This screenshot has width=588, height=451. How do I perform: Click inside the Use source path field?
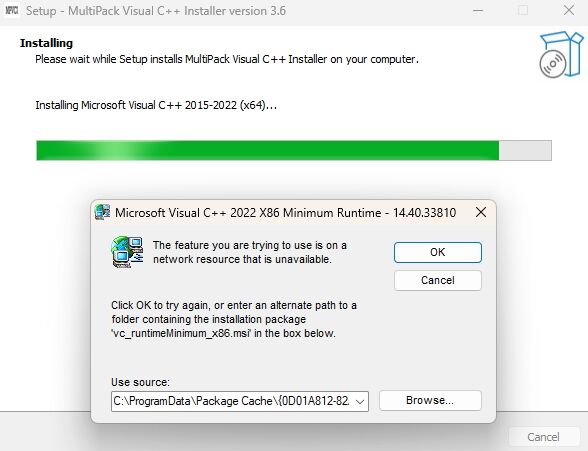(x=232, y=402)
